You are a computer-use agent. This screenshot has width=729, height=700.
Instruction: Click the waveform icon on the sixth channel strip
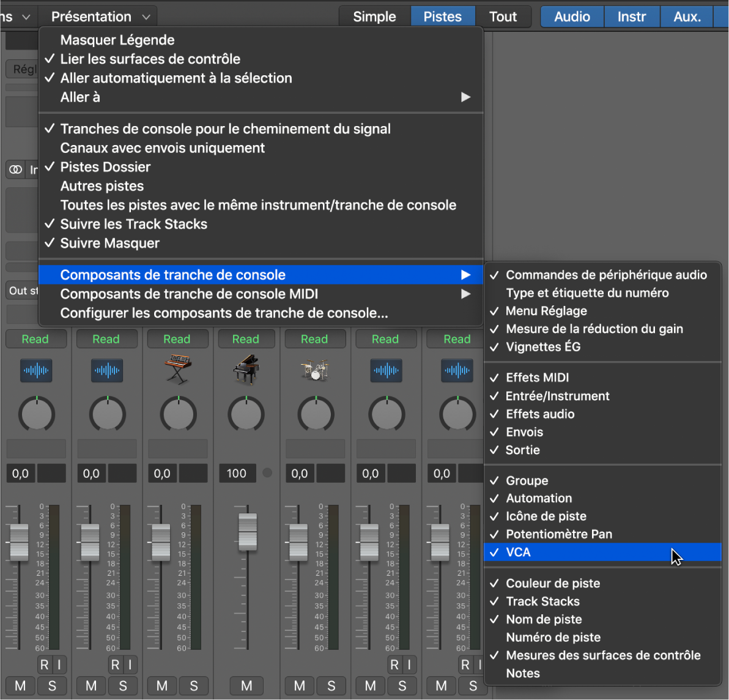pyautogui.click(x=386, y=371)
